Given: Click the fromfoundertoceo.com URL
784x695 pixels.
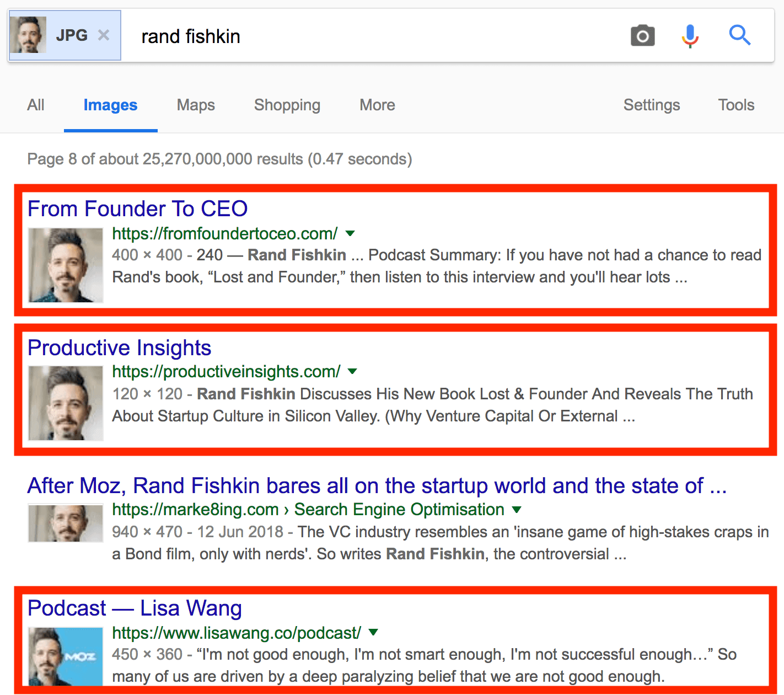Looking at the screenshot, I should [x=225, y=233].
